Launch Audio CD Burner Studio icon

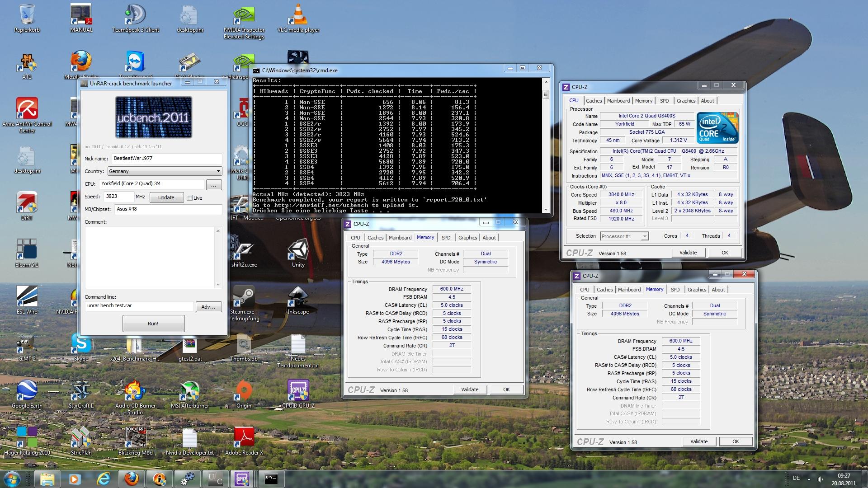[135, 398]
